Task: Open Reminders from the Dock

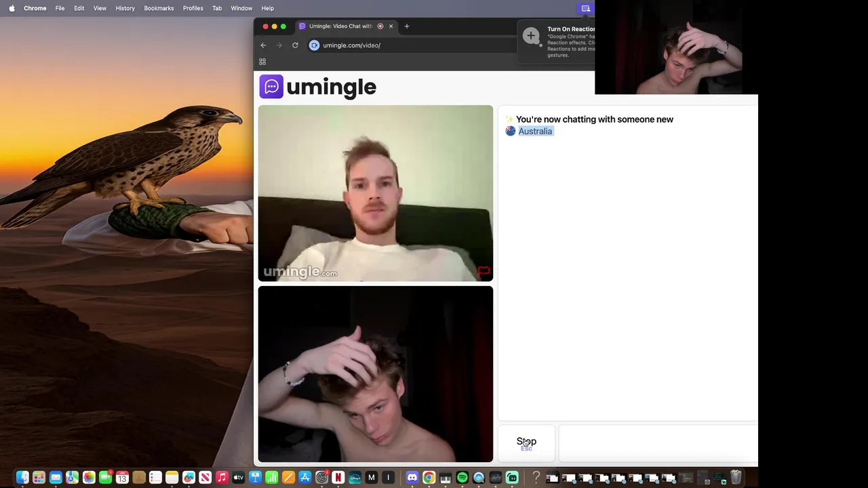Action: [155, 478]
